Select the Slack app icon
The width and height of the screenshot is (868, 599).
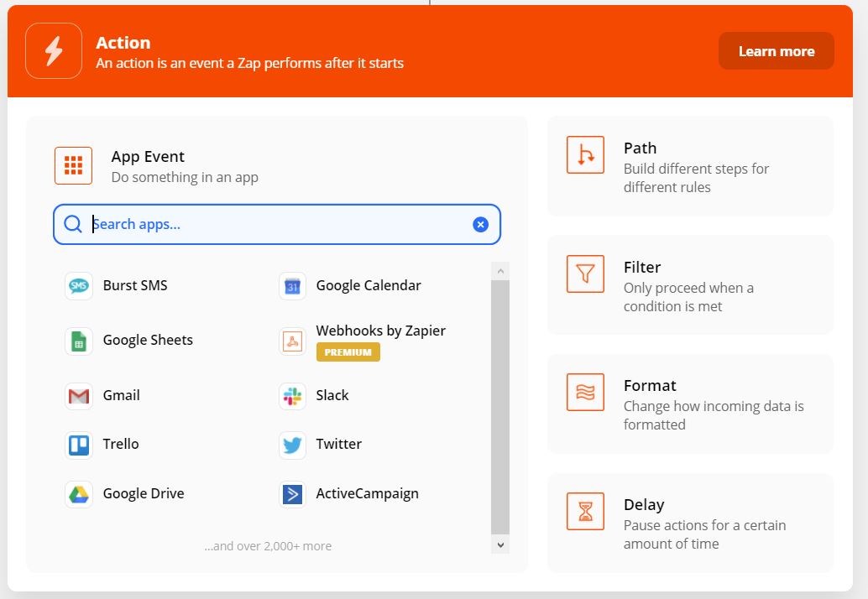coord(292,396)
